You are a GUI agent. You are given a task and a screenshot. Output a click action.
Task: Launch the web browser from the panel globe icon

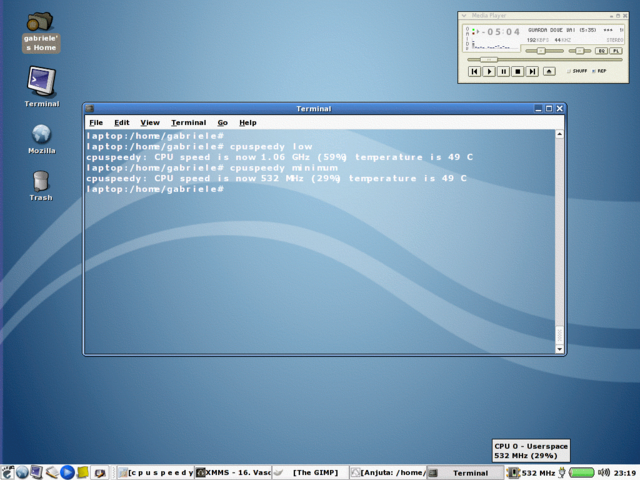click(22, 472)
